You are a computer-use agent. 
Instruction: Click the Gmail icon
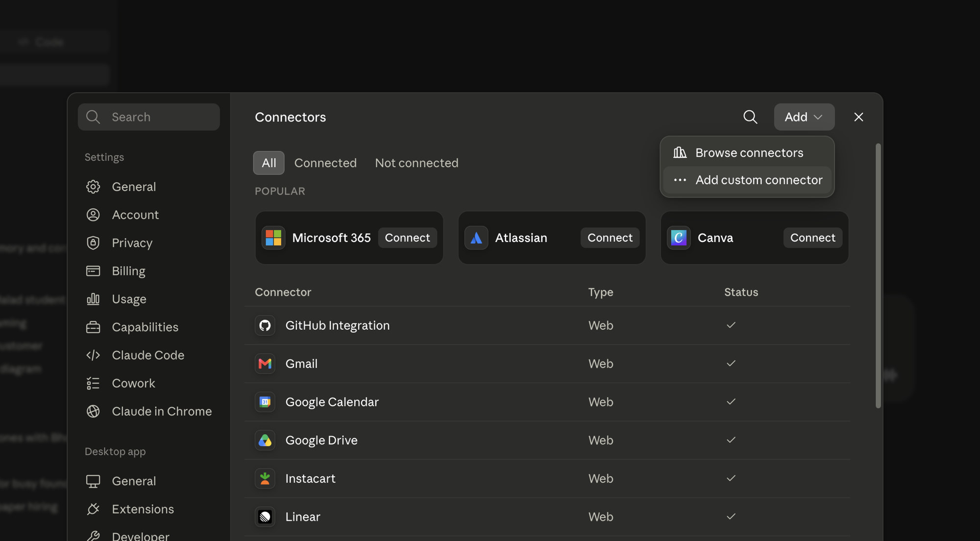(x=265, y=364)
